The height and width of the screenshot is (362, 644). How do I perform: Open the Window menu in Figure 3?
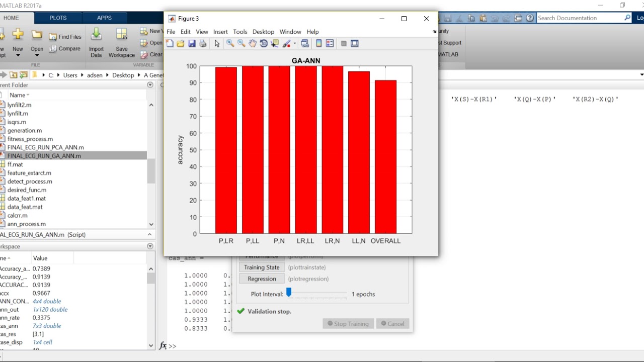(x=290, y=32)
